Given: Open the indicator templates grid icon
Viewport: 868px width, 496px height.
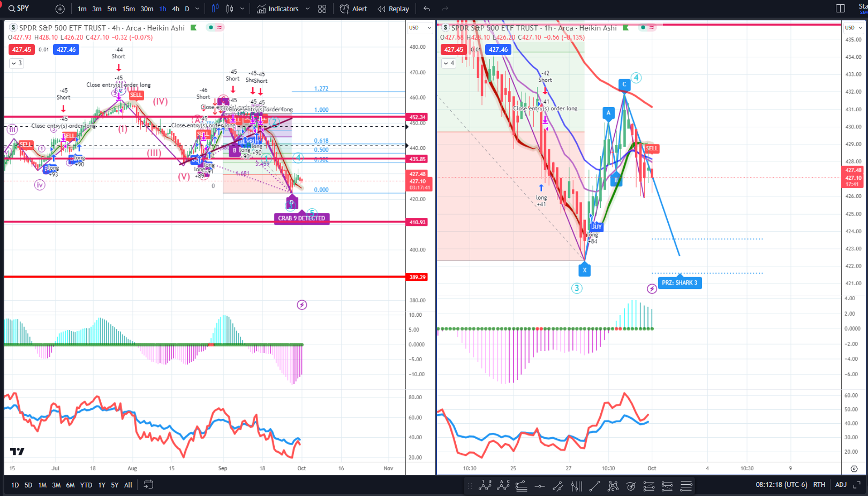Looking at the screenshot, I should coord(322,9).
